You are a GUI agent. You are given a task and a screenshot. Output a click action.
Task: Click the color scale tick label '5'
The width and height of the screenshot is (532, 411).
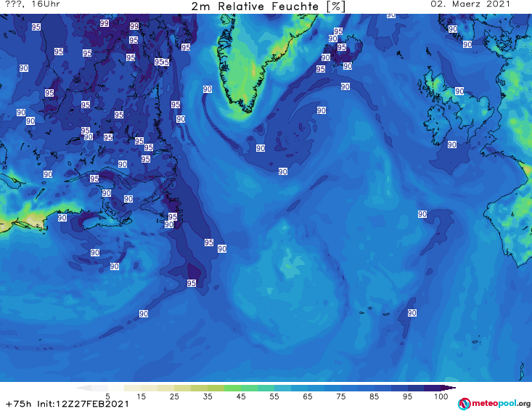click(107, 396)
